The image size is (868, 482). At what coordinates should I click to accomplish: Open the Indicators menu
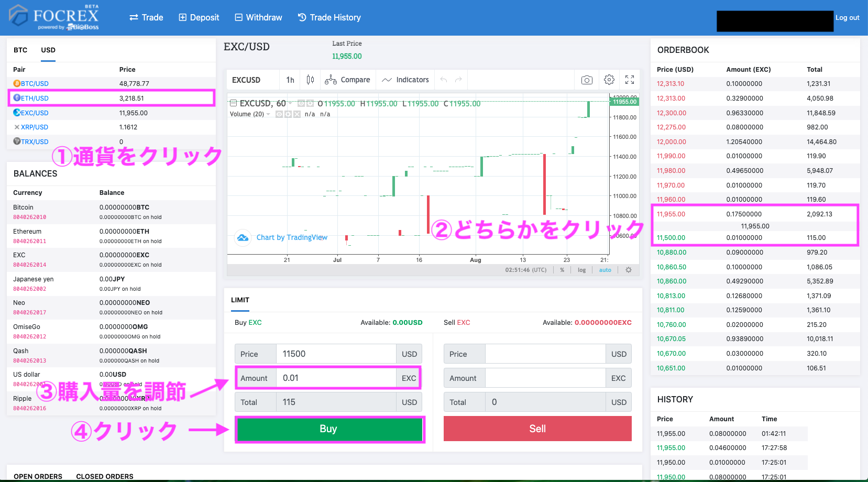405,80
